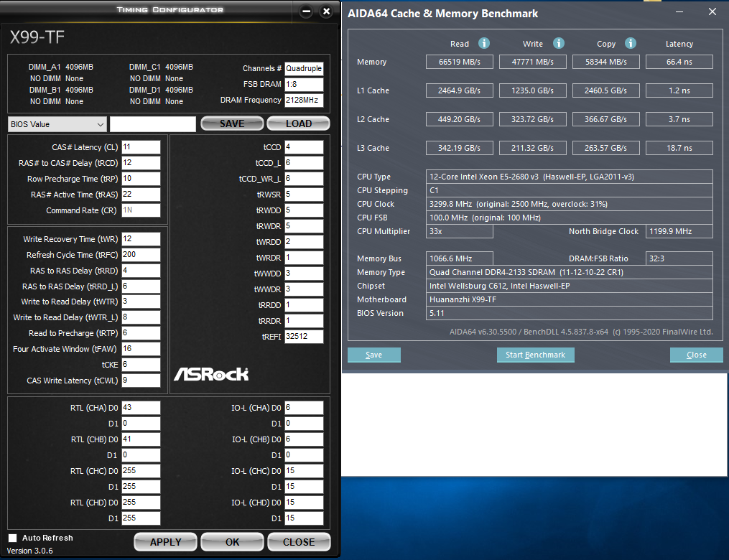Click the L3 Cache Latency value 18.7 ns

[x=679, y=148]
